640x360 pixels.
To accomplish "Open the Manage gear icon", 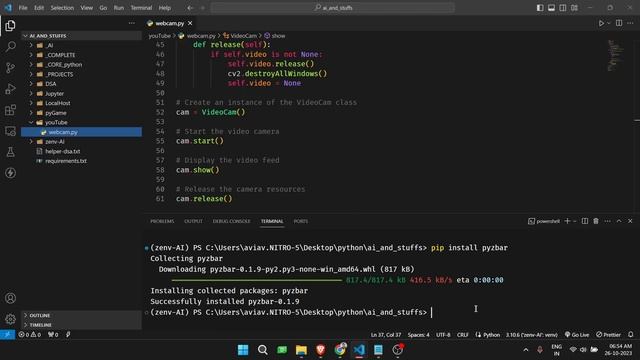I will coord(10,319).
